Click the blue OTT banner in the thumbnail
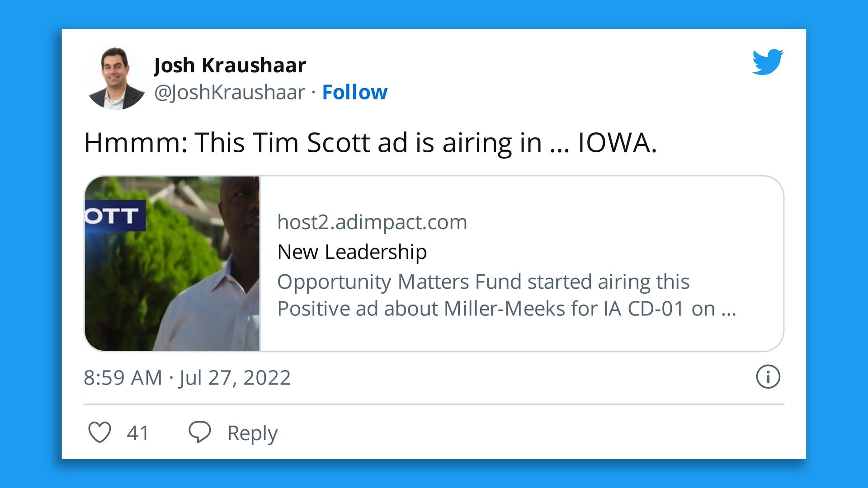 115,216
